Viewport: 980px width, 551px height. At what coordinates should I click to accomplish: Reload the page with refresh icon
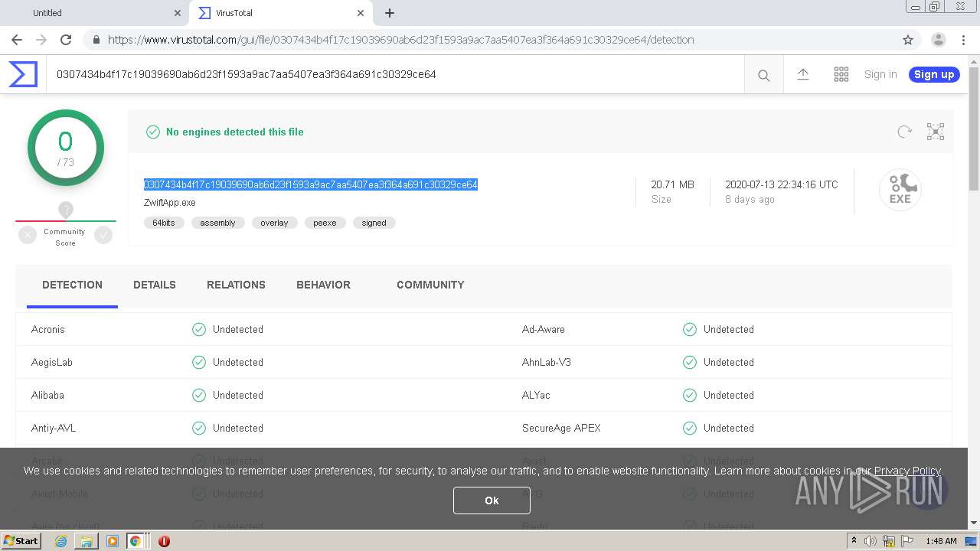coord(66,40)
